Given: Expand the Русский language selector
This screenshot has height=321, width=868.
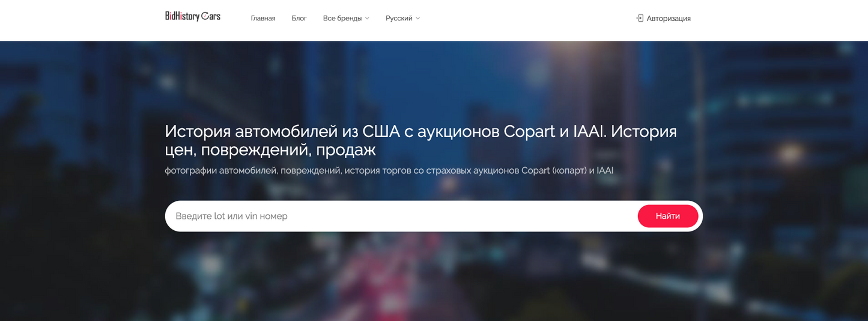Looking at the screenshot, I should [x=399, y=19].
